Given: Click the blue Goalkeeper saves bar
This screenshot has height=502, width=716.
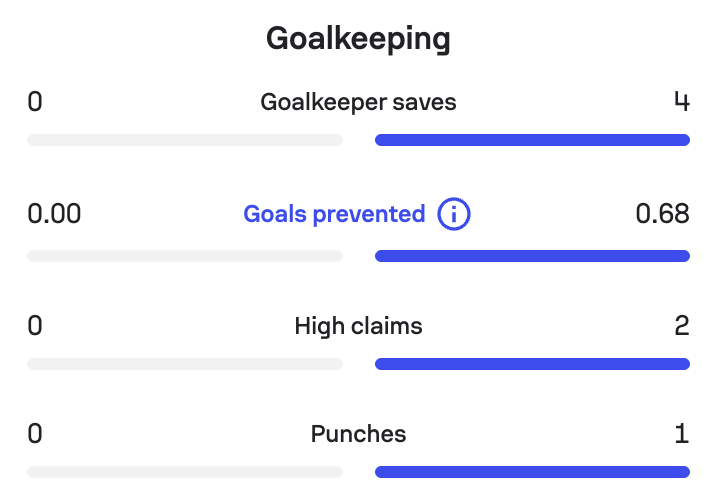Looking at the screenshot, I should [x=532, y=140].
